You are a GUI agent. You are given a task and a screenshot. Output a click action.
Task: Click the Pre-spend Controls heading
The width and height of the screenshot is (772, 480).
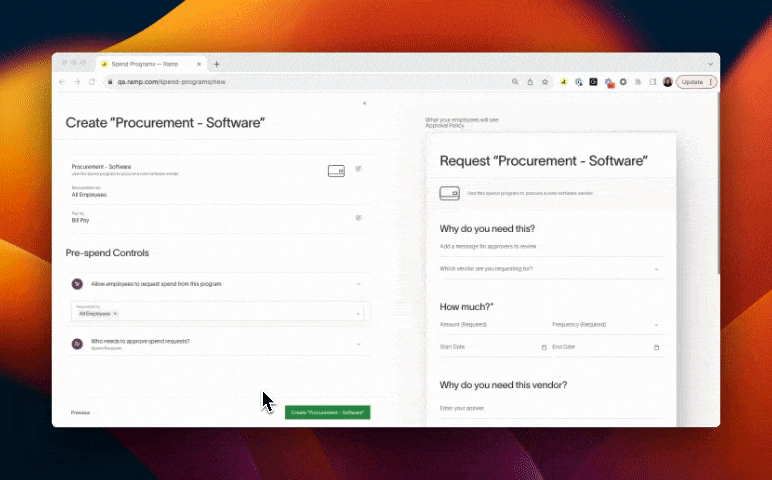pos(107,253)
